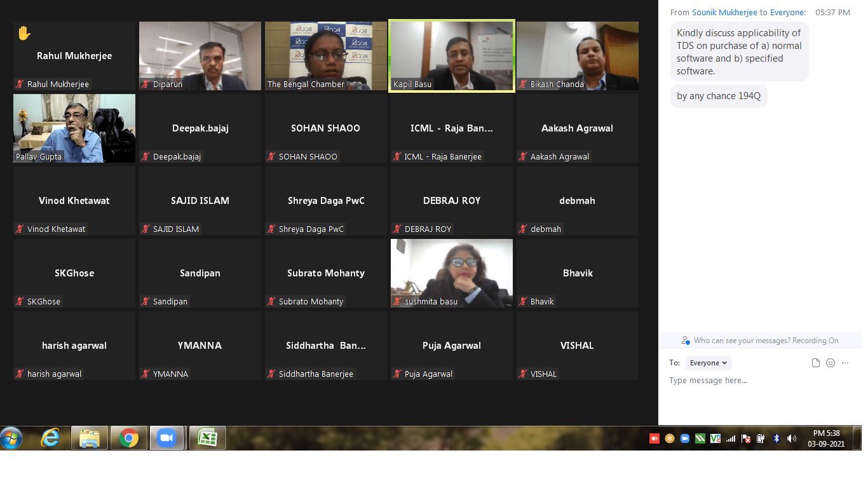Screen dimensions: 868x488
Task: Select Pallav Gupta's video tile
Action: (74, 128)
